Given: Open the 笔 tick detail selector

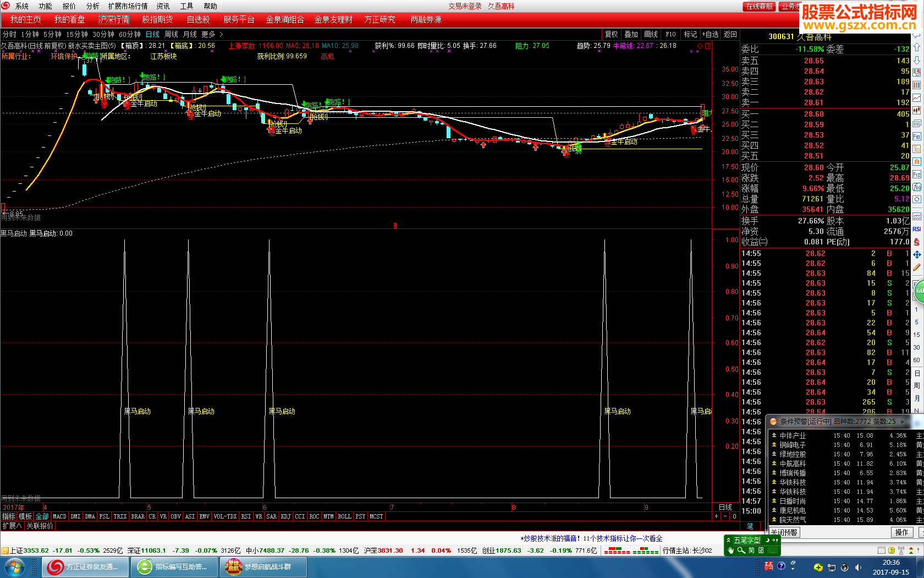Looking at the screenshot, I should (x=750, y=526).
